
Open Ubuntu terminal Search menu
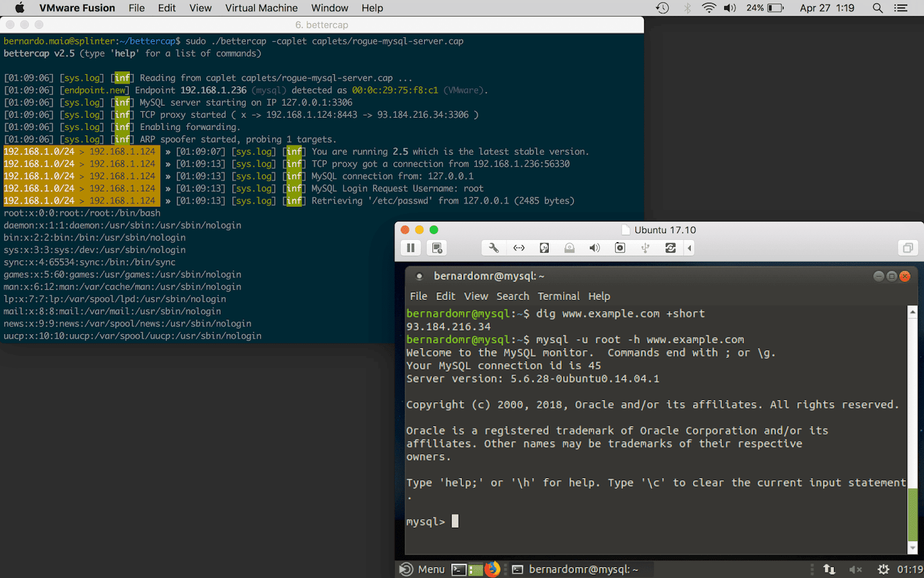(x=513, y=296)
